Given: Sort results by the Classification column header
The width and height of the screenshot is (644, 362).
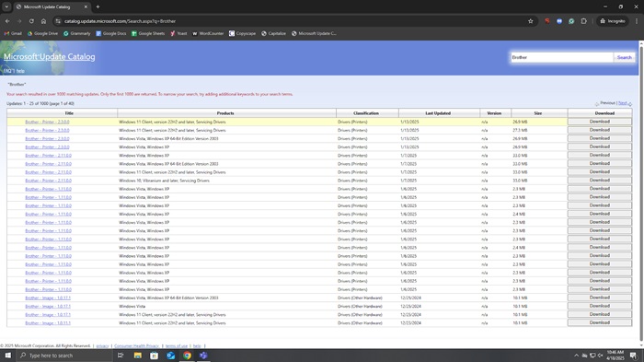Looking at the screenshot, I should [x=366, y=113].
